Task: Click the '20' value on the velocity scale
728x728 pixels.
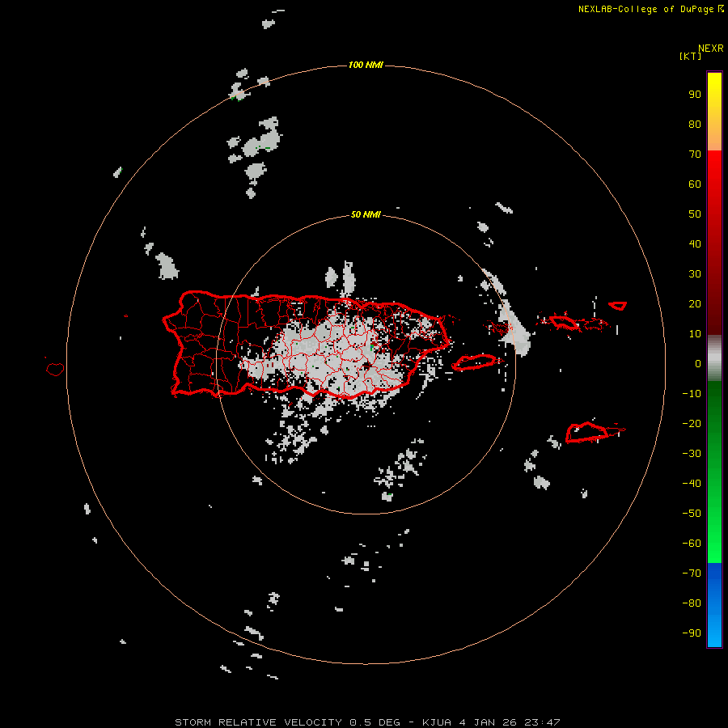Action: coord(695,304)
